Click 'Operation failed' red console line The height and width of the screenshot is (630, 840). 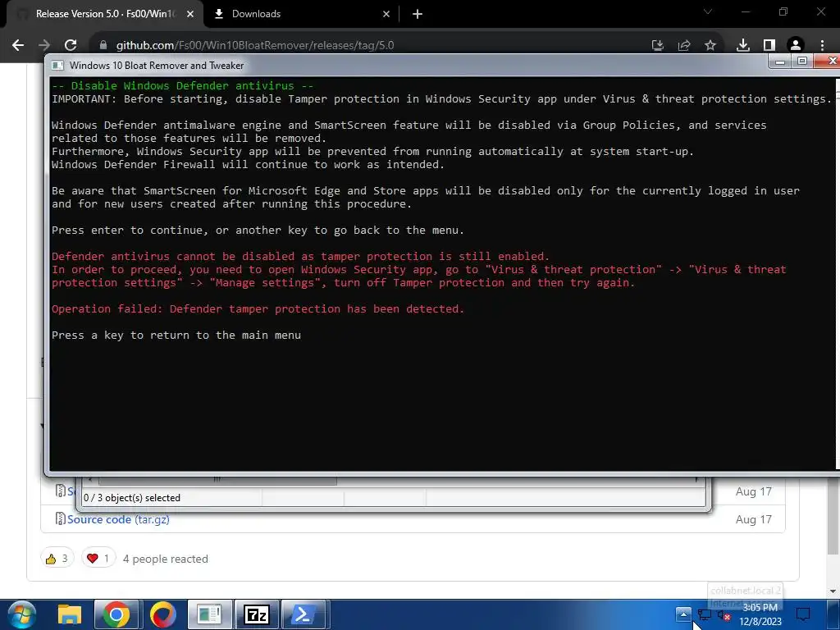(258, 309)
